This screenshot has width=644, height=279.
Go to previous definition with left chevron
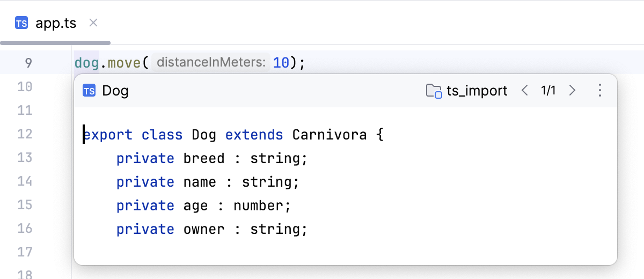click(x=524, y=91)
